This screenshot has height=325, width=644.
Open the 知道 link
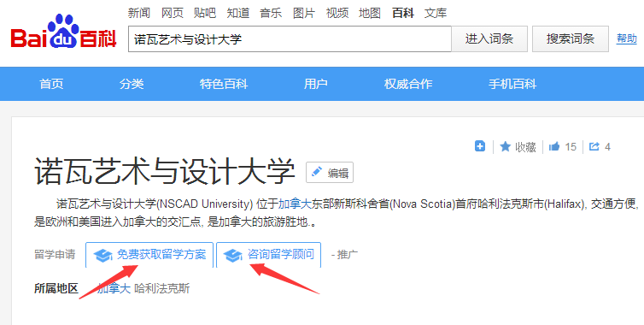tap(238, 13)
